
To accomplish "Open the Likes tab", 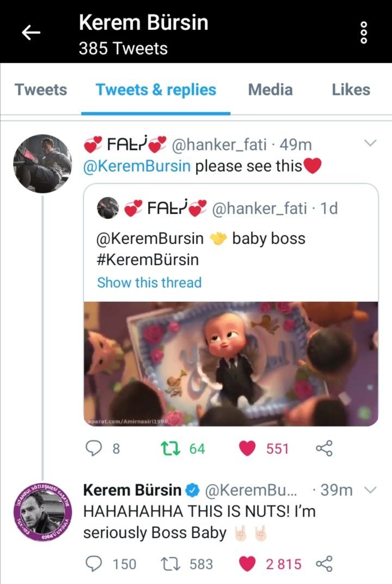I will tap(351, 90).
